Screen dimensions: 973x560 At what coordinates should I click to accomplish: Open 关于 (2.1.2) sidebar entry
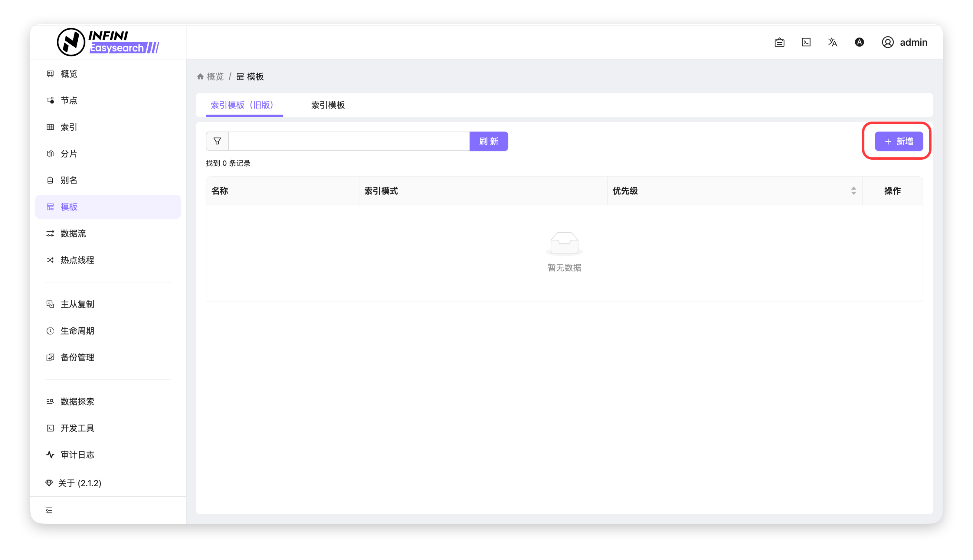[80, 483]
